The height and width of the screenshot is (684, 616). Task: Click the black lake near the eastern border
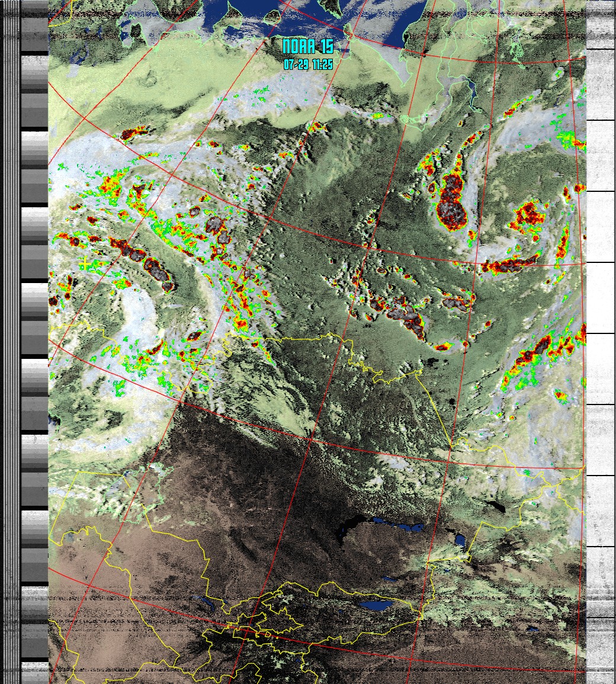[x=495, y=506]
